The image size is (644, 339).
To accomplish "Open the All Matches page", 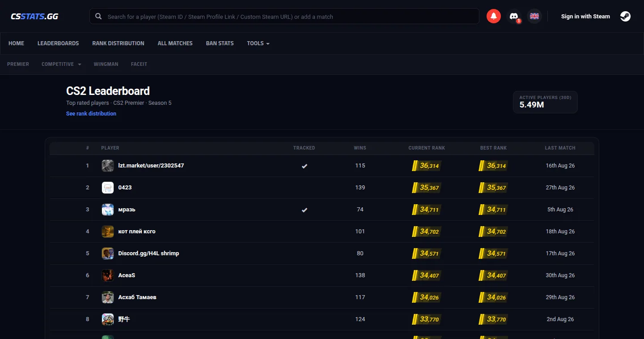I will click(175, 43).
